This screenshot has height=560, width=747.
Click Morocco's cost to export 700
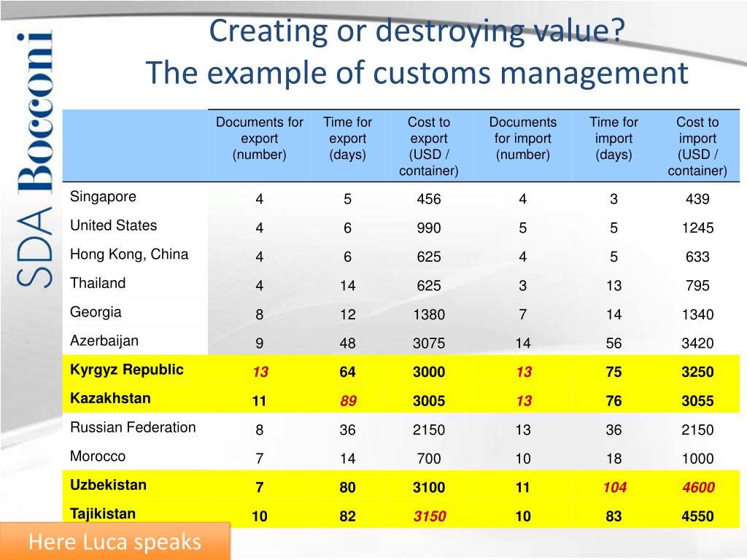point(429,459)
